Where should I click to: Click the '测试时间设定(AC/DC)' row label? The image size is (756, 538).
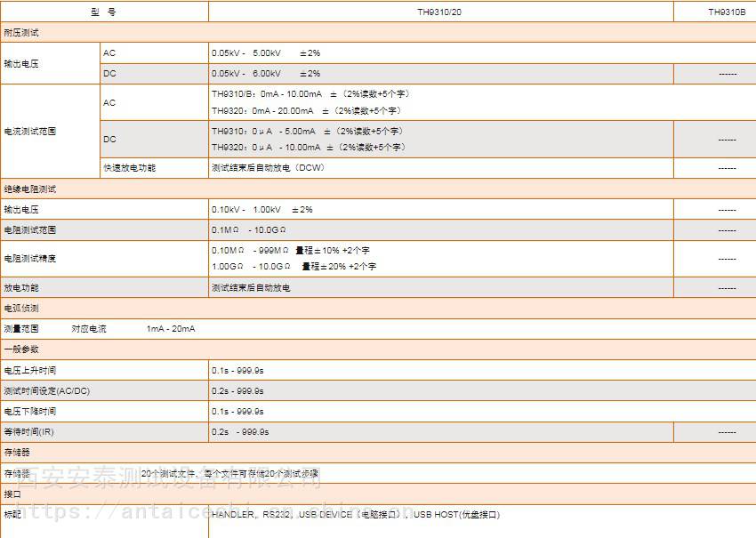click(47, 391)
